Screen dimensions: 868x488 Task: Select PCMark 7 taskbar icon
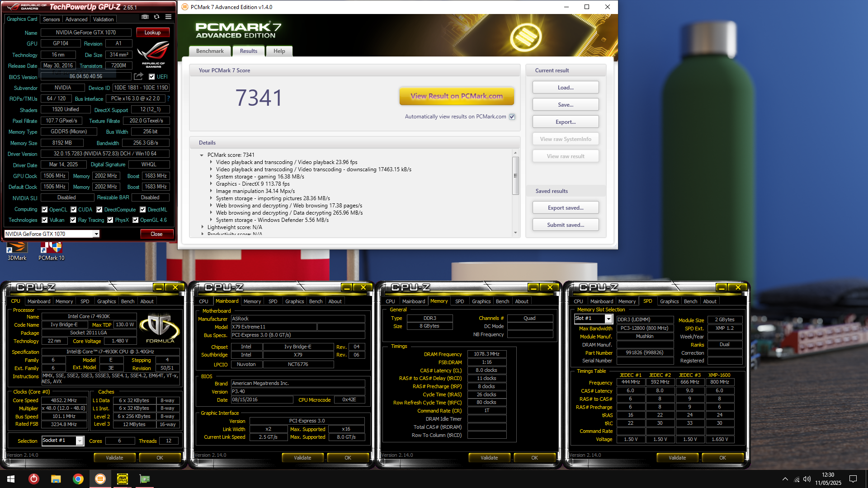(x=100, y=479)
